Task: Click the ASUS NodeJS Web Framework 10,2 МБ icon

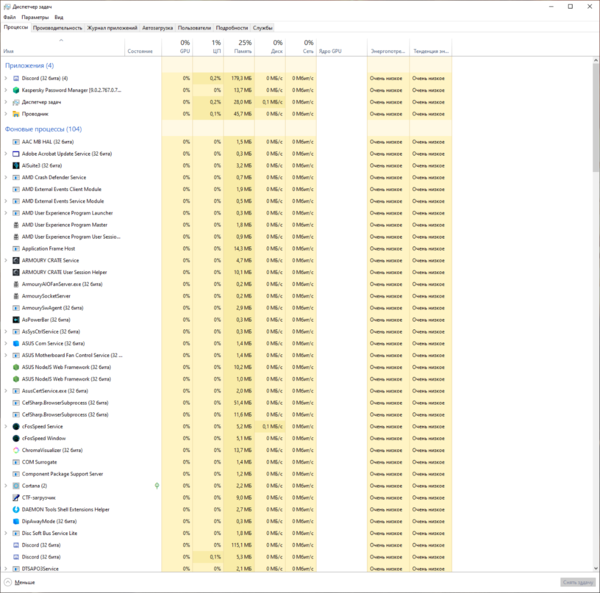Action: [16, 367]
